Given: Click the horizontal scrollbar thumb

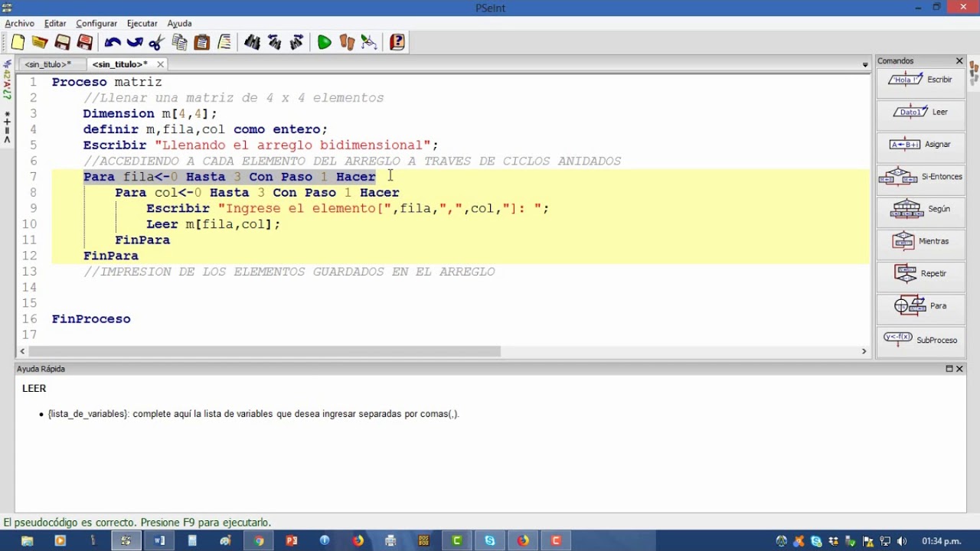Looking at the screenshot, I should click(x=265, y=351).
